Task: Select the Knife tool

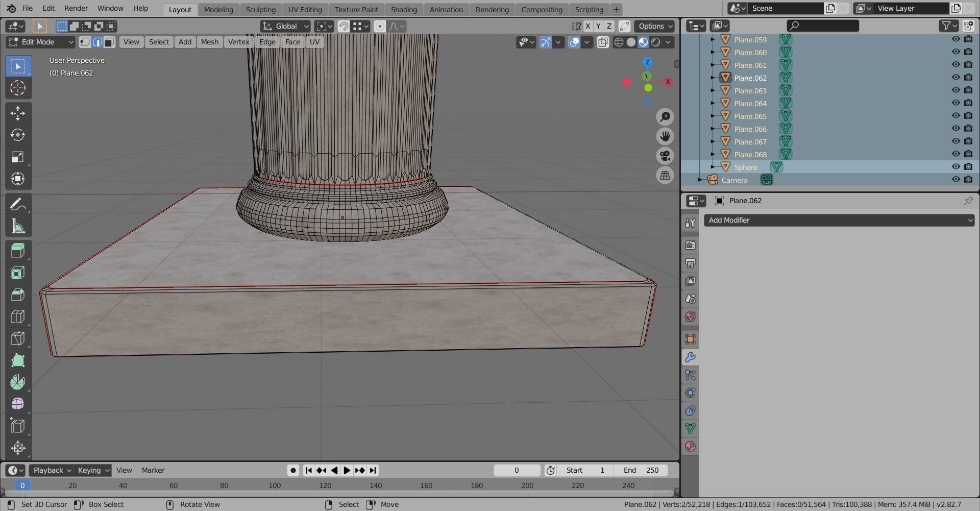Action: point(18,338)
